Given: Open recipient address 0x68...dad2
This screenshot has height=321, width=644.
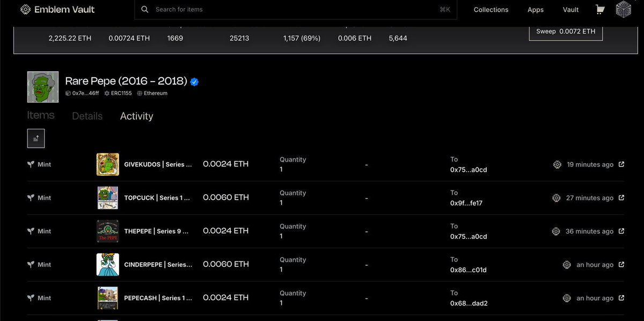Looking at the screenshot, I should (x=469, y=303).
